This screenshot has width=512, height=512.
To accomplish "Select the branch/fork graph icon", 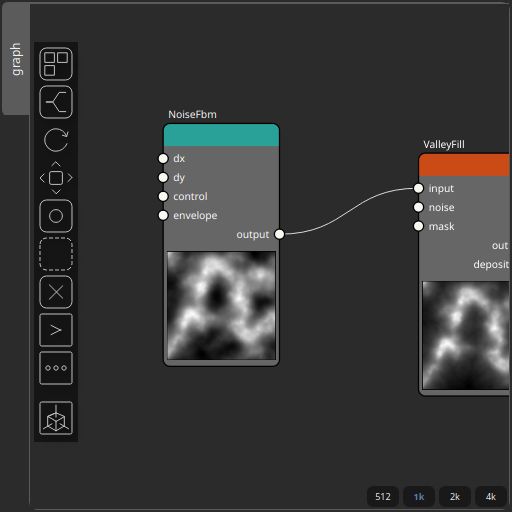I will [56, 102].
